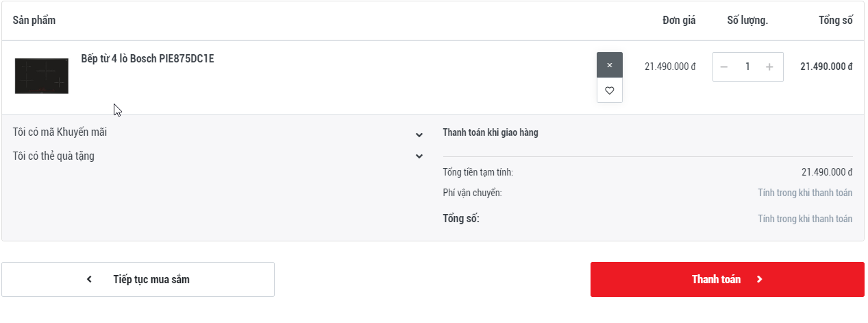Select the 'Thanh toán khi giao hàng' heading
This screenshot has width=868, height=323.
coord(491,133)
